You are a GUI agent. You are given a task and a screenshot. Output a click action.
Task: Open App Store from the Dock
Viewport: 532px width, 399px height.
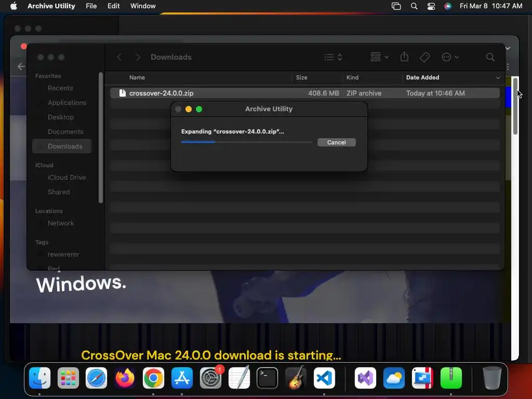(x=182, y=378)
